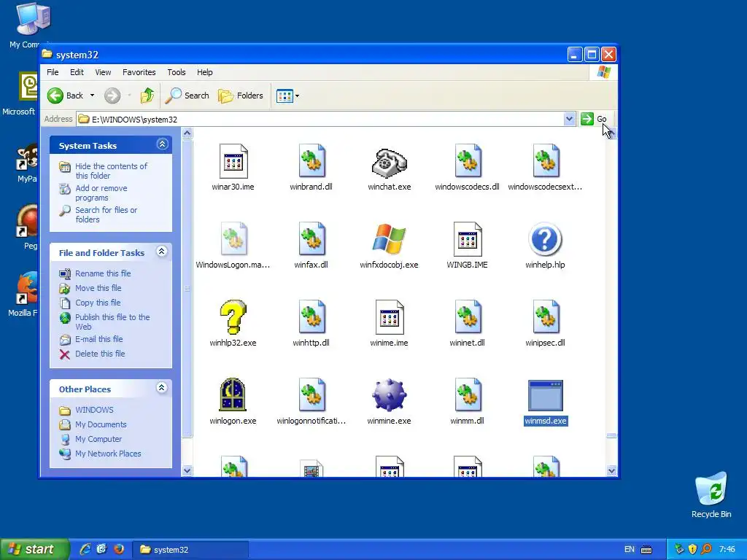The image size is (747, 560).
Task: Click Hide the contents of this folder
Action: pos(111,171)
